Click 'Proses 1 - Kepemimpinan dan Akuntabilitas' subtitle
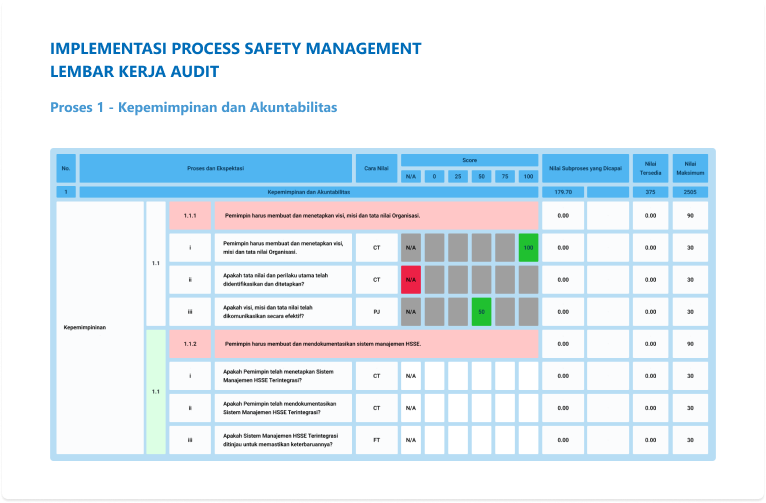Image resolution: width=766 pixels, height=503 pixels. click(x=193, y=107)
